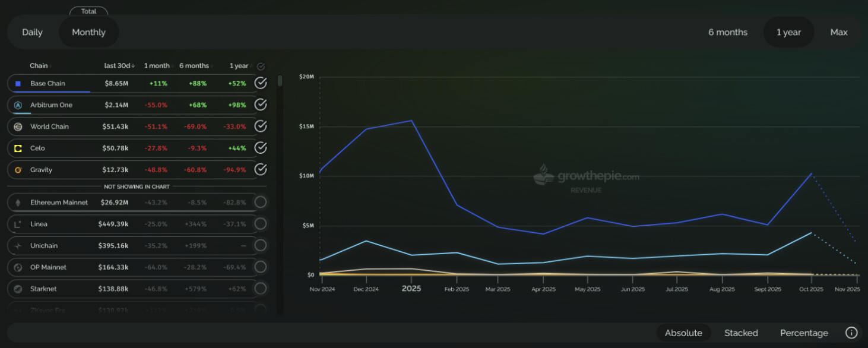Switch the chart to Percentage
The image size is (868, 348).
[x=804, y=333]
